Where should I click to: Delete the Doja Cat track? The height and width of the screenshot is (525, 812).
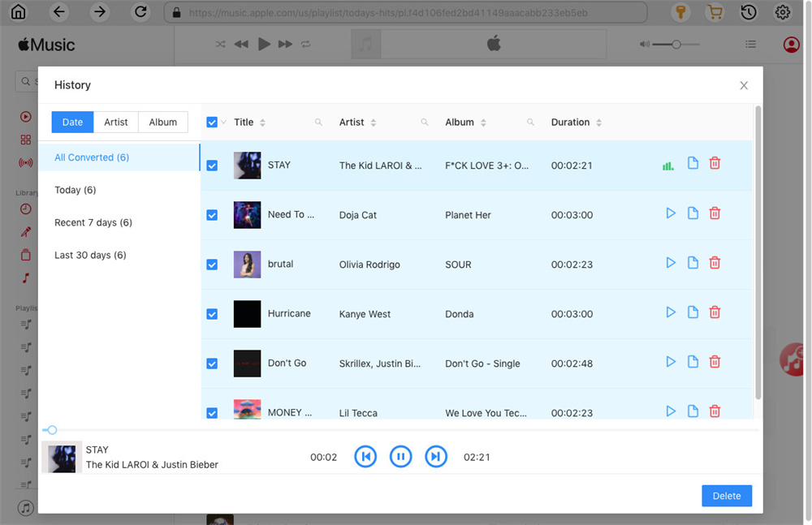715,213
